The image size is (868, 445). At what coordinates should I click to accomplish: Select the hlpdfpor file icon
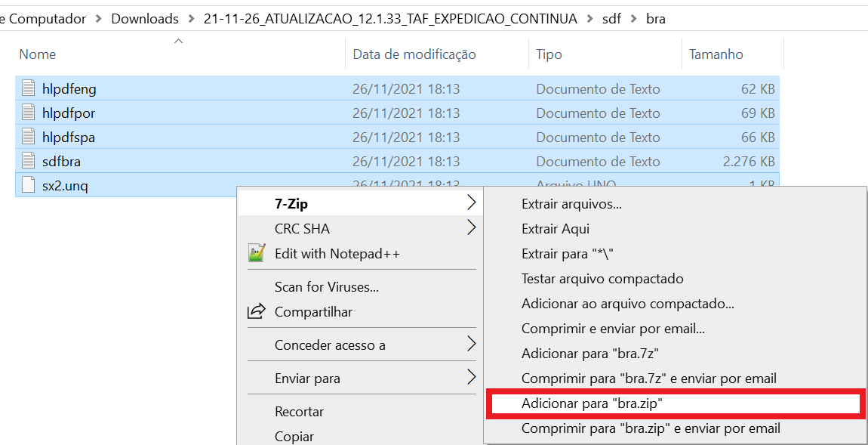click(x=28, y=113)
